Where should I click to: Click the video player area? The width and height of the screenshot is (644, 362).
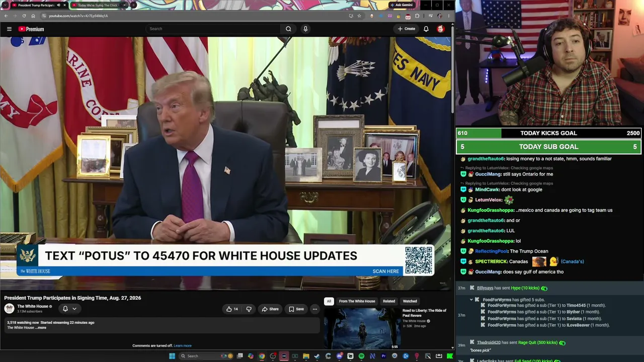pyautogui.click(x=225, y=163)
